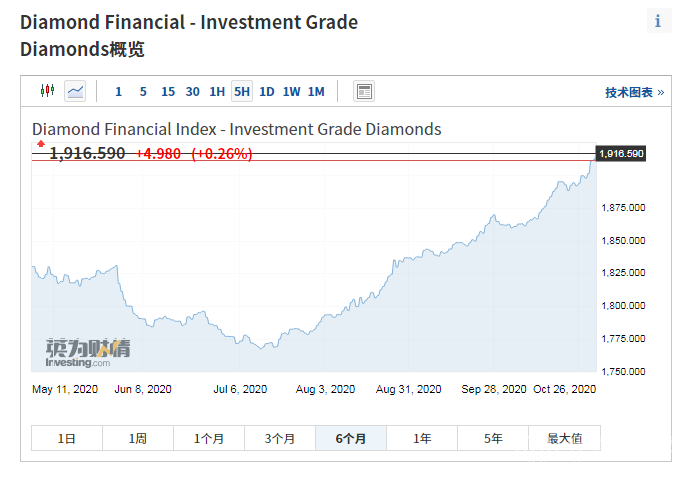Viewport: 688px width, 478px height.
Task: Show the 1日 time range
Action: (x=66, y=438)
